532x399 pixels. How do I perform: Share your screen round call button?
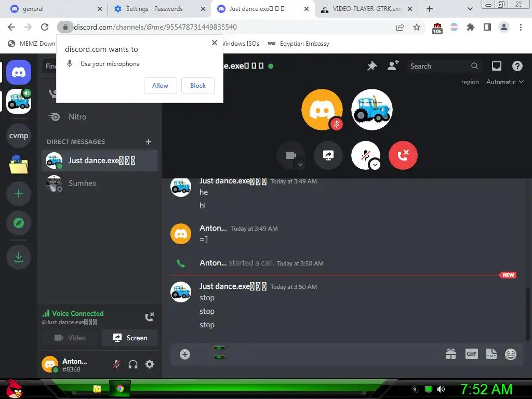coord(328,155)
